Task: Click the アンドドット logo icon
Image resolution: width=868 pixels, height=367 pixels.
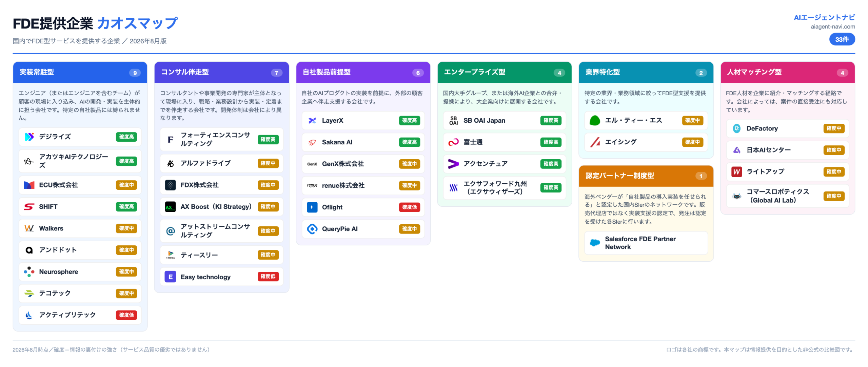Action: click(x=29, y=250)
